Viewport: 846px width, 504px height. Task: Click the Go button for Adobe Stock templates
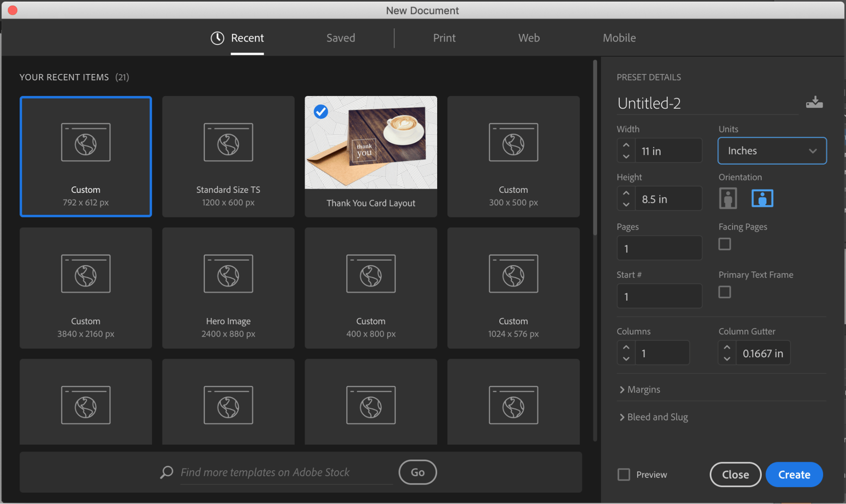click(417, 472)
